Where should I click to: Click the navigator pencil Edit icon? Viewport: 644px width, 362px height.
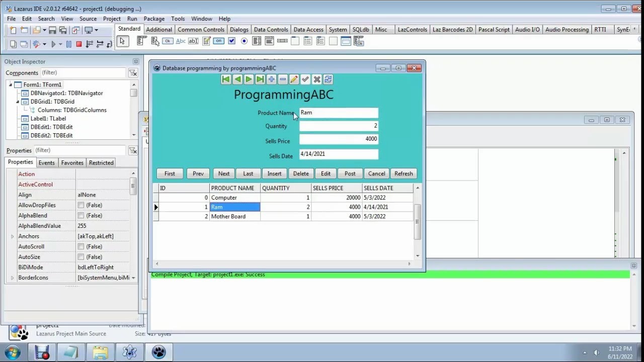pyautogui.click(x=294, y=79)
